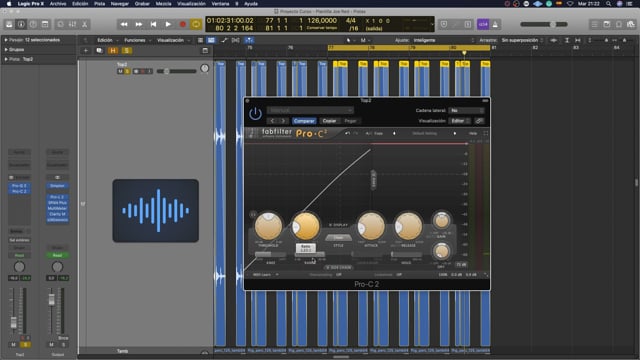Open the Pro-C 2 Style selector button
Image resolution: width=640 pixels, height=360 pixels.
point(338,238)
